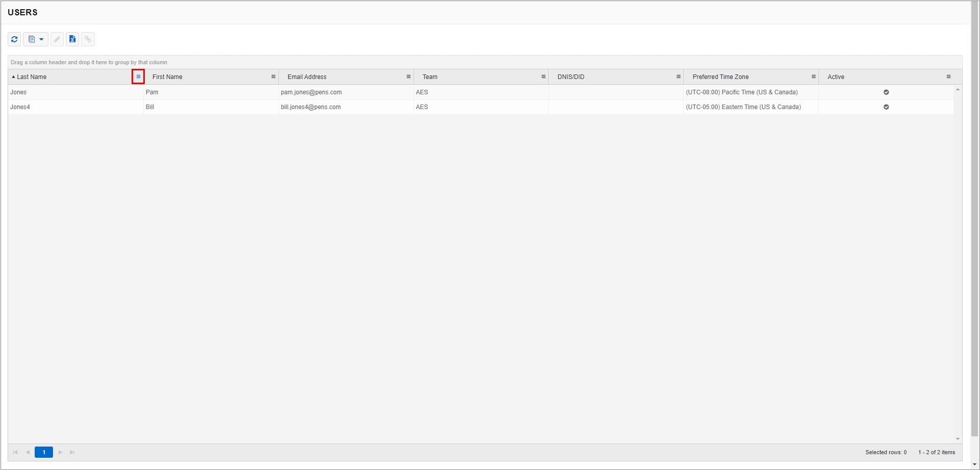Open the Preferred Time Zone column menu
This screenshot has width=980, height=470.
[814, 76]
